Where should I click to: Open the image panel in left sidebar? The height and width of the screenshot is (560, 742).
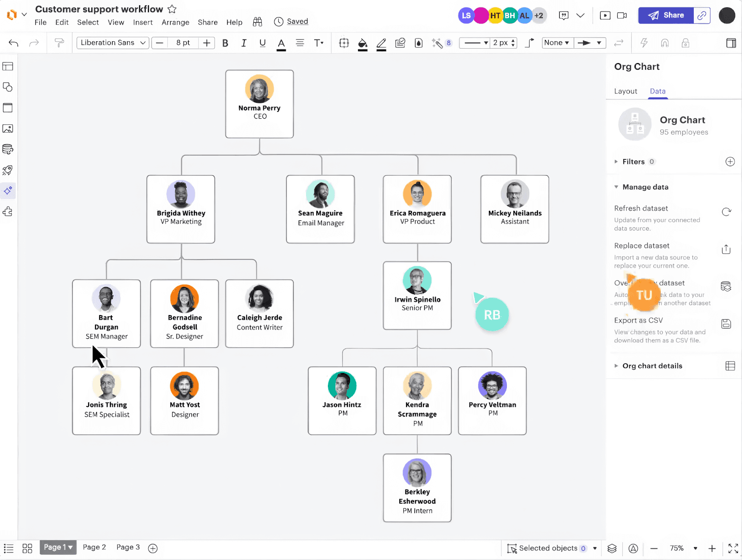[x=8, y=129]
